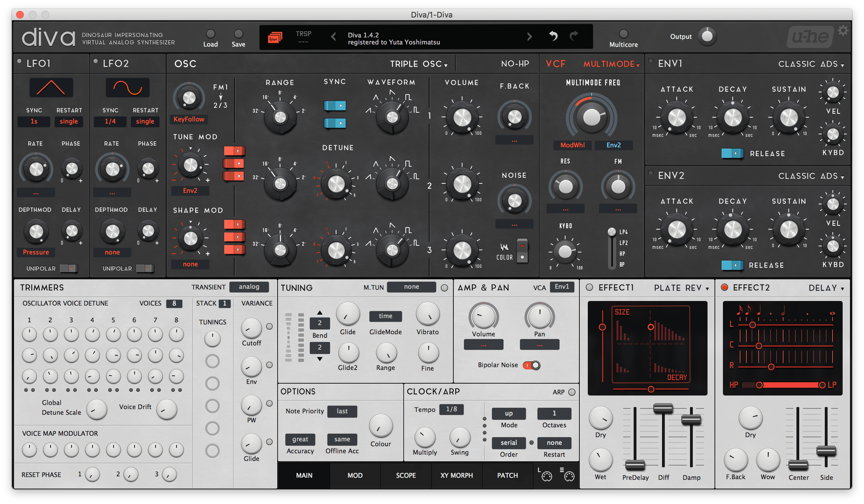864x504 pixels.
Task: Click the Colour knob in Options
Action: click(x=381, y=426)
